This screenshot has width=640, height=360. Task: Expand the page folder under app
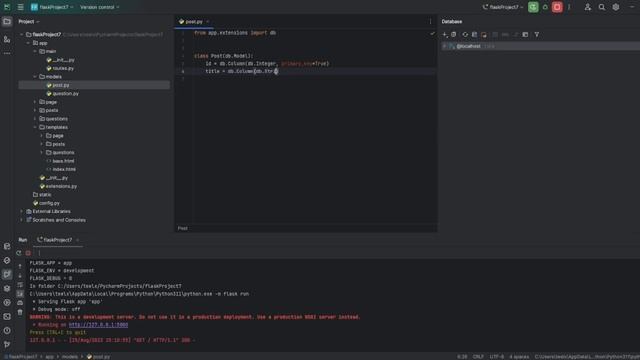click(35, 102)
